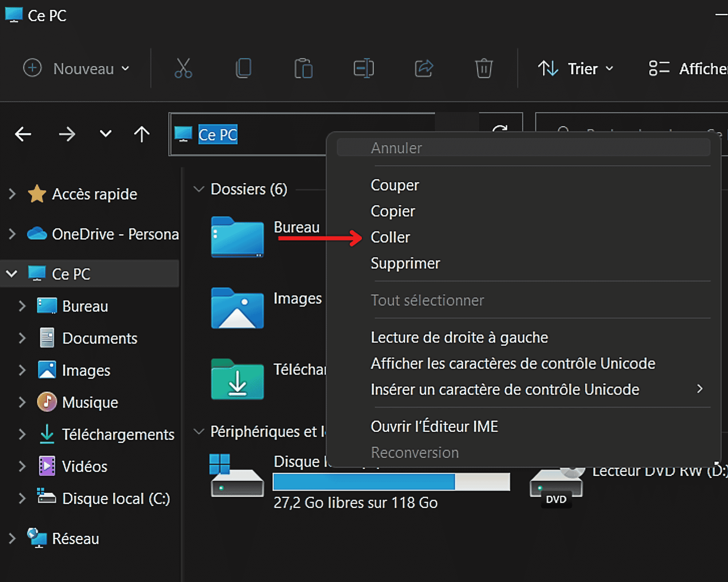728x582 pixels.
Task: Collapse the Ce PC tree node
Action: click(12, 274)
